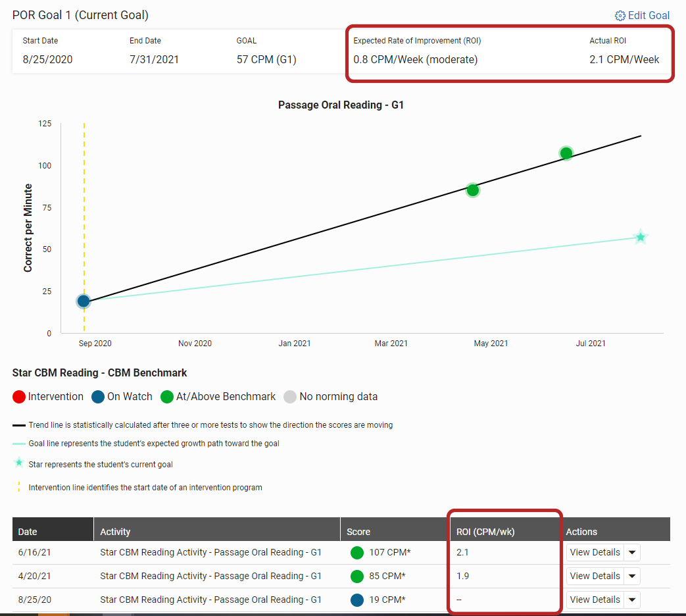Click View Details for 8/25/20 test
The width and height of the screenshot is (686, 616).
(595, 600)
